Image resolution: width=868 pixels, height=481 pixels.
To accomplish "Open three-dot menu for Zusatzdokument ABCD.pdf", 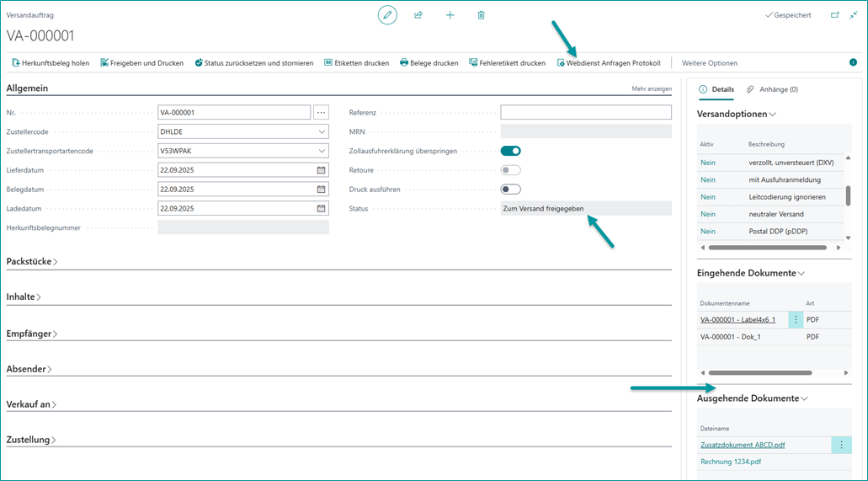I will pos(841,445).
